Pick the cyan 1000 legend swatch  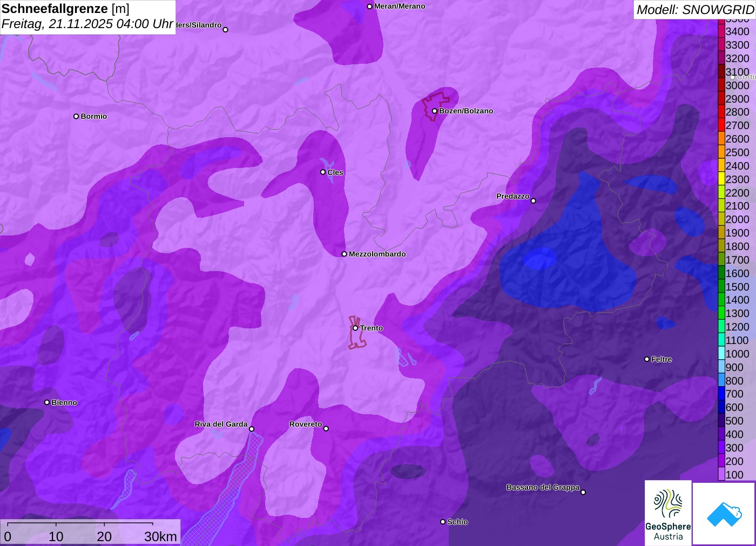click(x=721, y=354)
